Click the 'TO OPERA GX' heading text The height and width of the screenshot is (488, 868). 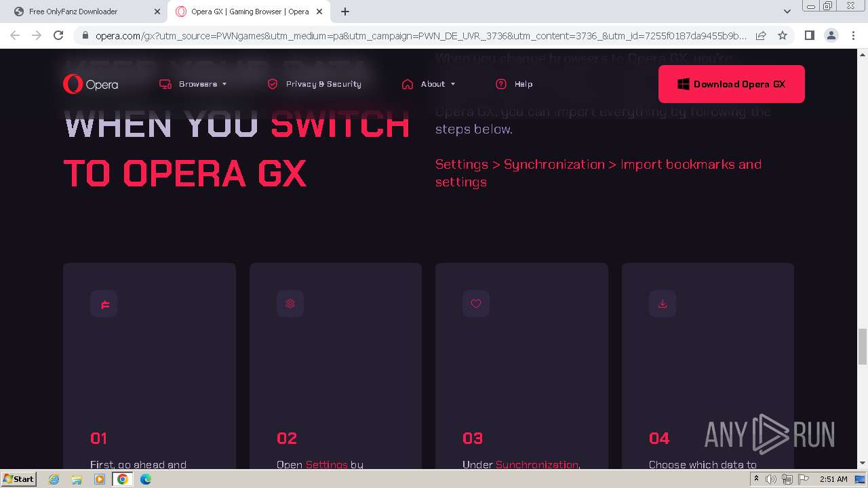pyautogui.click(x=185, y=173)
